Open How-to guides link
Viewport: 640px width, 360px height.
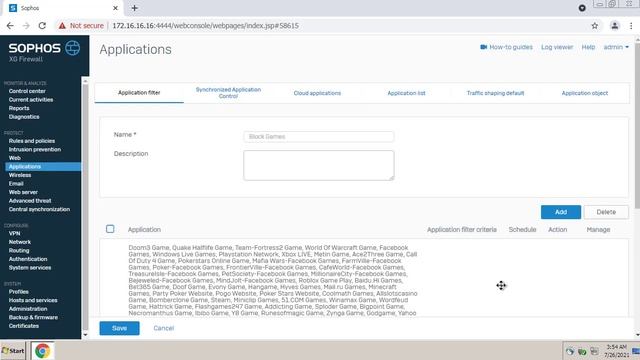(511, 47)
